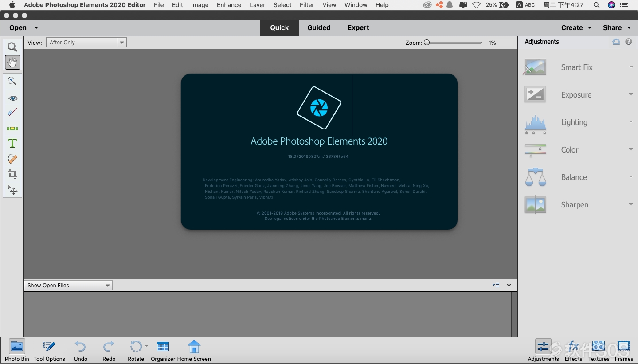638x364 pixels.
Task: Click the Balance scales icon
Action: pos(535,177)
